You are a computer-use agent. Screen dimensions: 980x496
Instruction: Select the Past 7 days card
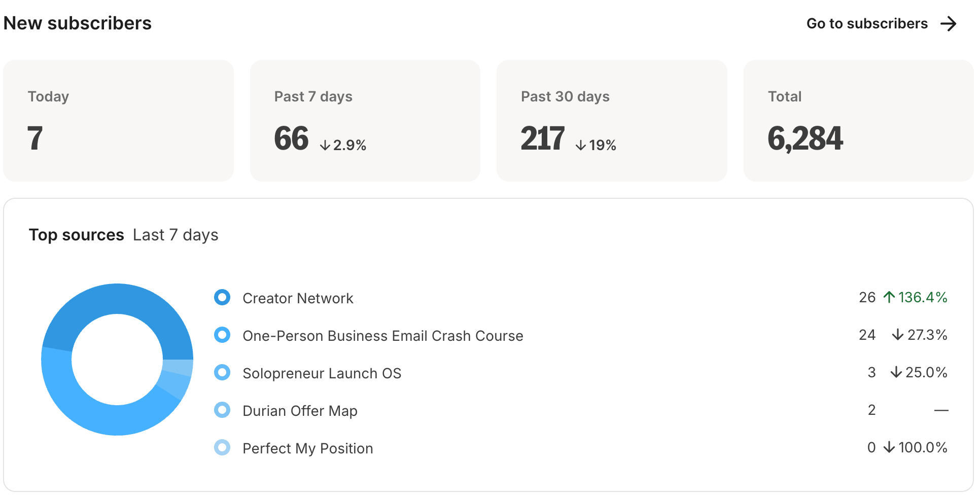(365, 120)
